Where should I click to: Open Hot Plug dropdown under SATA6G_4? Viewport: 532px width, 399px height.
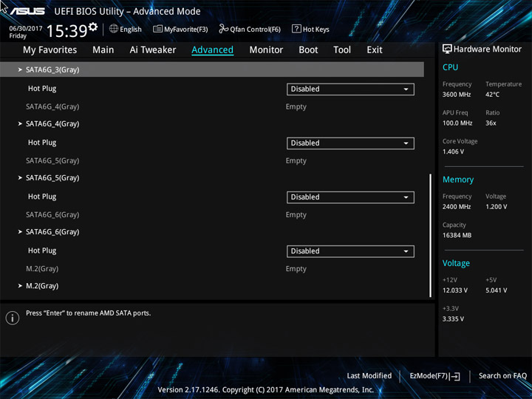click(350, 143)
